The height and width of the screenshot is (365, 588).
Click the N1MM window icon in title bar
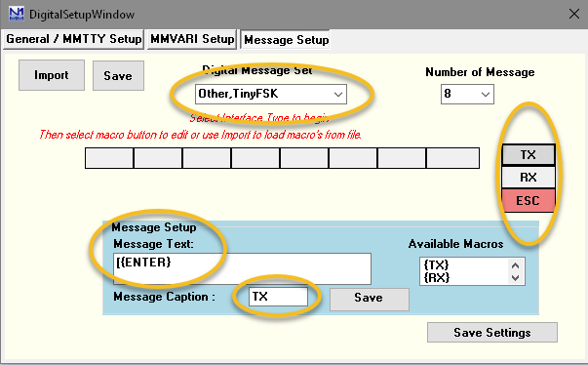coord(17,15)
